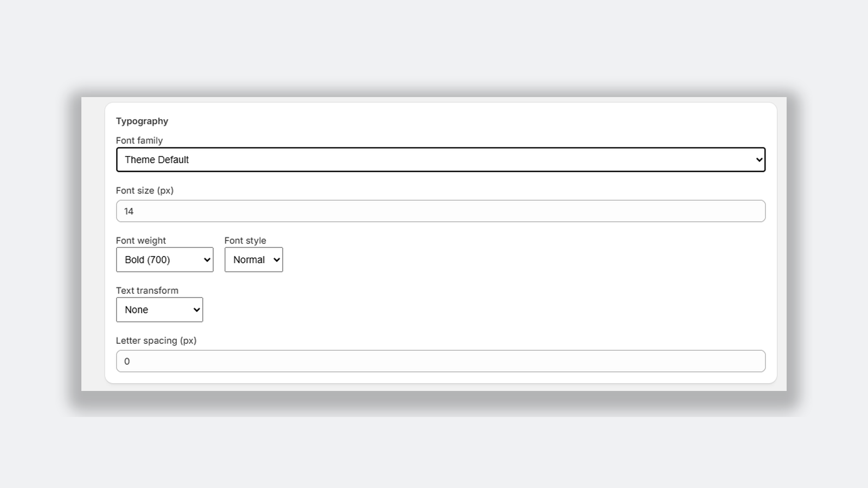Open the Font weight dropdown
The height and width of the screenshot is (488, 868).
pyautogui.click(x=164, y=260)
